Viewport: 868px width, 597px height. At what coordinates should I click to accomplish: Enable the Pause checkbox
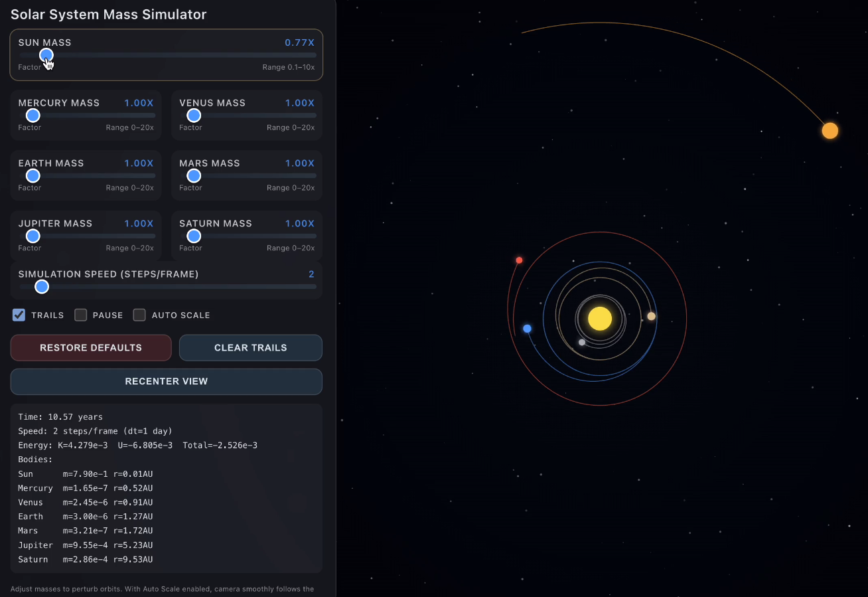pos(81,315)
